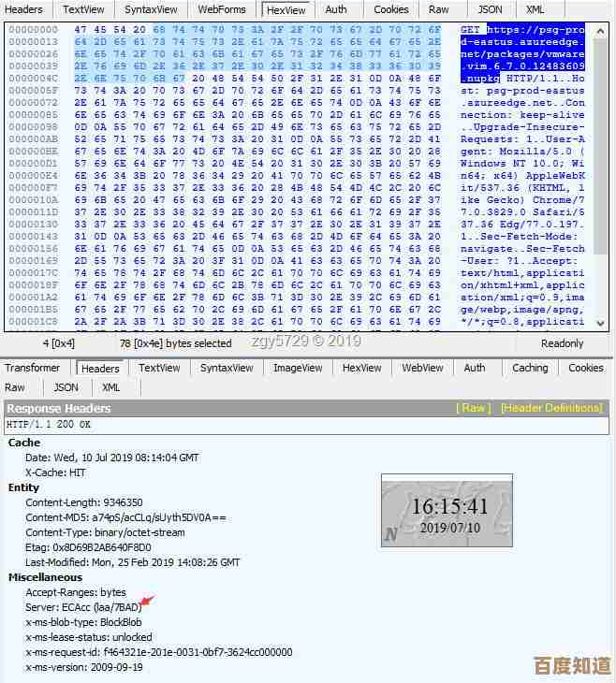616x683 pixels.
Task: Click the Readonly status bar label
Action: pyautogui.click(x=562, y=343)
